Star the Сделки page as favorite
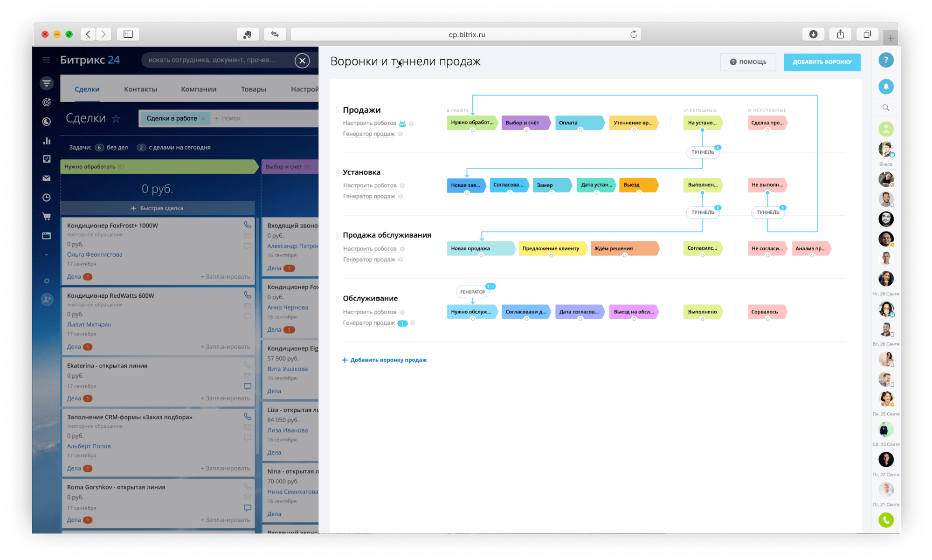 point(116,119)
